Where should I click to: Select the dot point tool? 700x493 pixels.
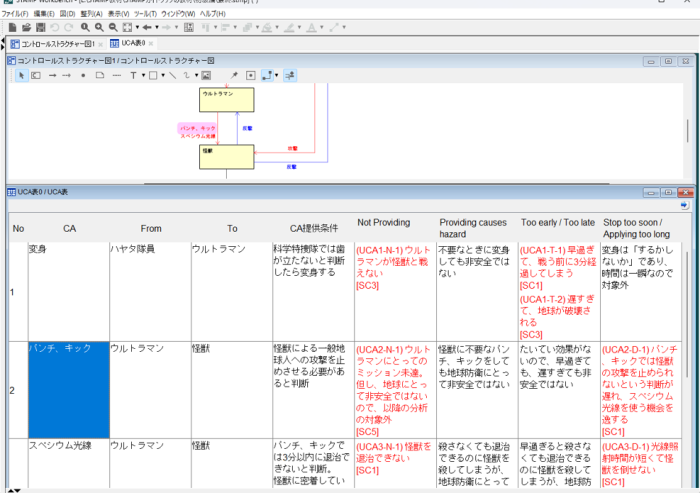click(x=83, y=75)
